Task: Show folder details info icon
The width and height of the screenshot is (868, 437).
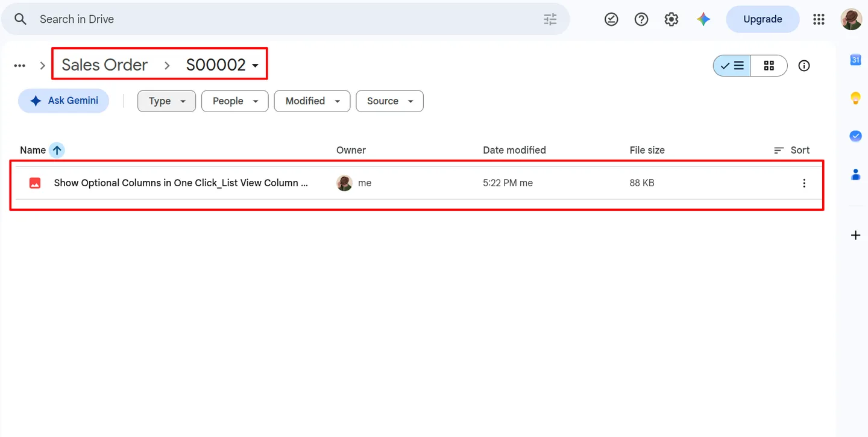Action: pos(804,66)
